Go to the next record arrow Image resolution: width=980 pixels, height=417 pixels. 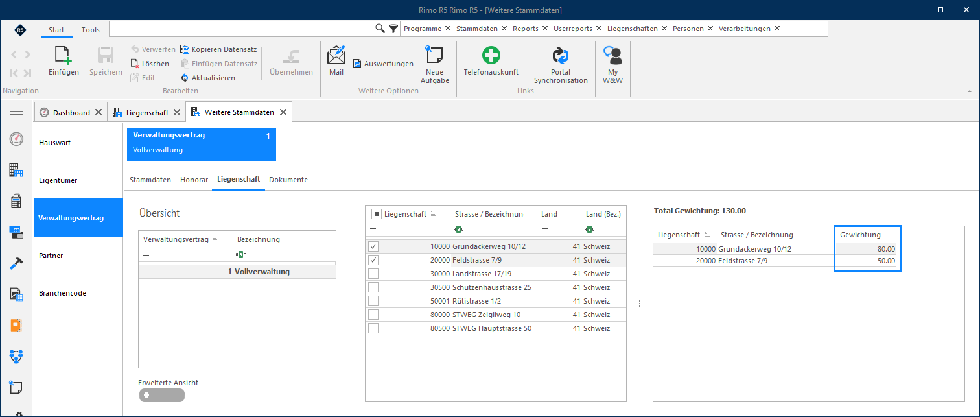(x=27, y=54)
